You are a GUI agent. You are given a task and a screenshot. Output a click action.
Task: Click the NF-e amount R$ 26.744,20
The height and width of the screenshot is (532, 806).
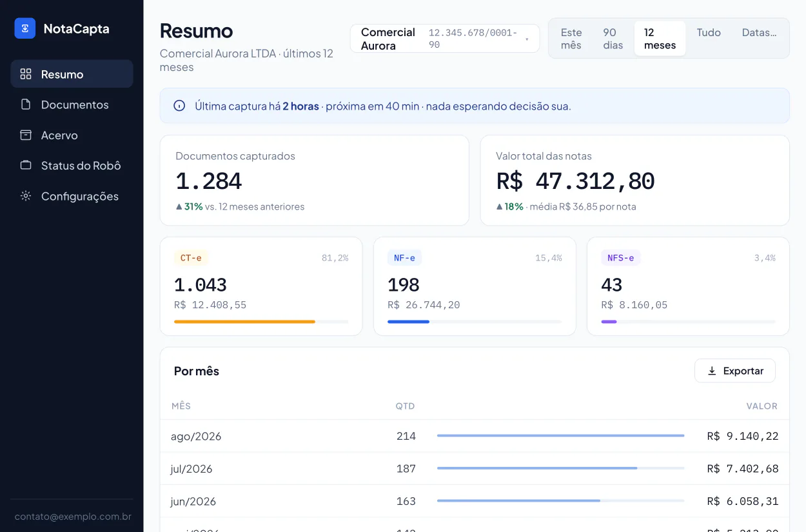[424, 305]
